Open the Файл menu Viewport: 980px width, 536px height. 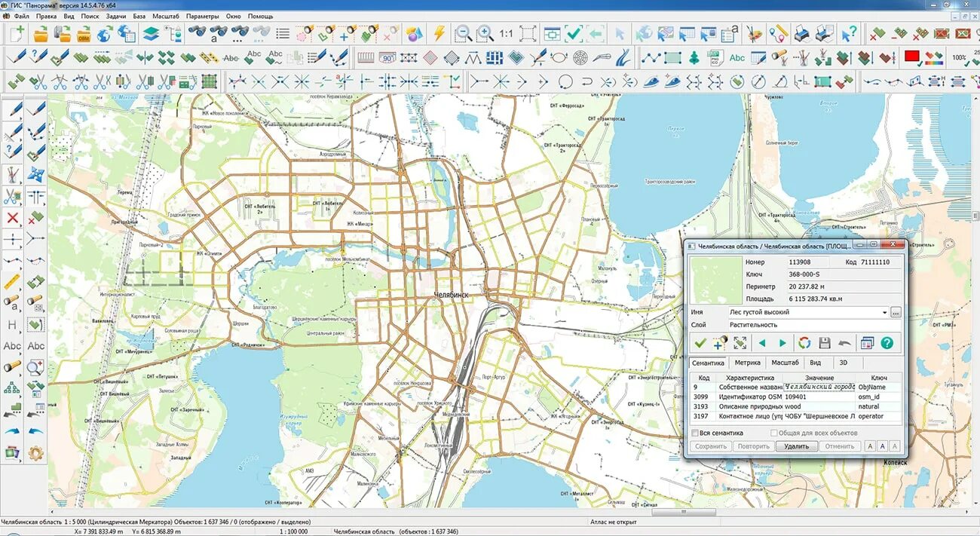click(x=21, y=16)
